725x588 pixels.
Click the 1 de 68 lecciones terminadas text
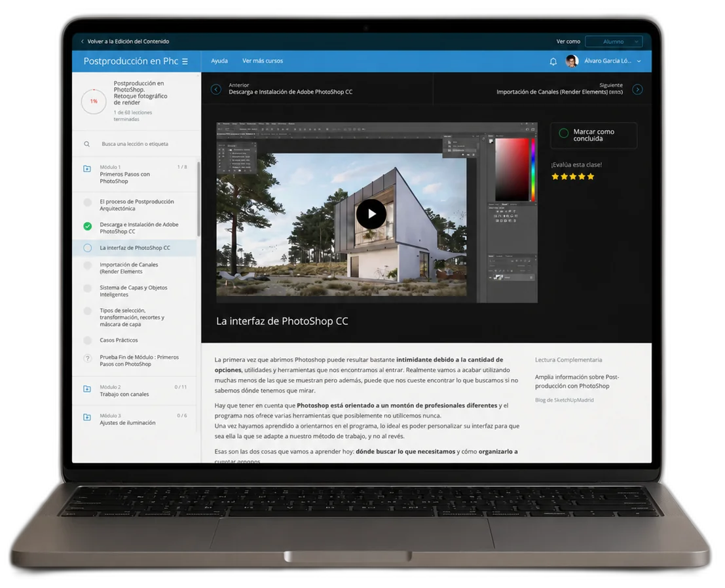132,115
